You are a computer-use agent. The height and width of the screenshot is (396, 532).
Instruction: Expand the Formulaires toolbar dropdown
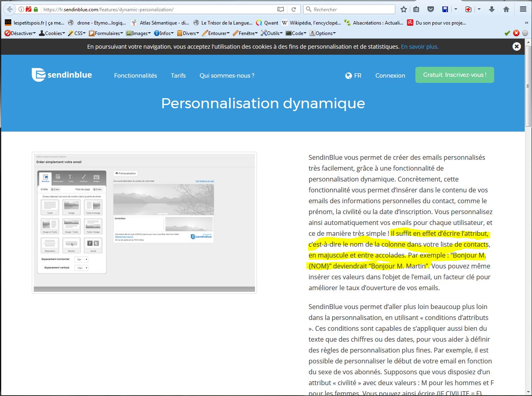(106, 33)
